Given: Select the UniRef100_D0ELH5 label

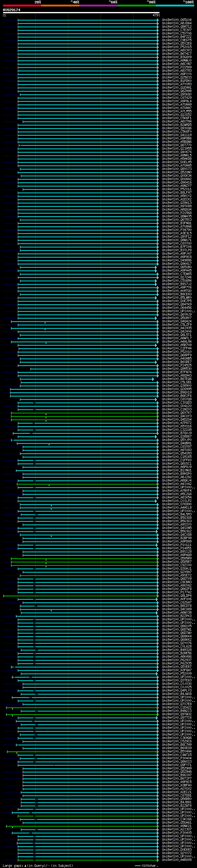Looking at the screenshot, I should coord(176,162).
